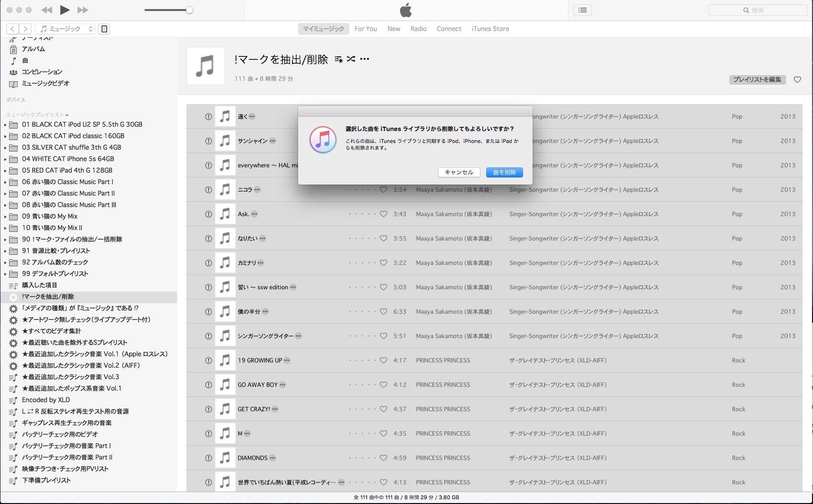This screenshot has width=813, height=504.
Task: Open ミュージックビデオ in the sidebar
Action: click(x=45, y=83)
